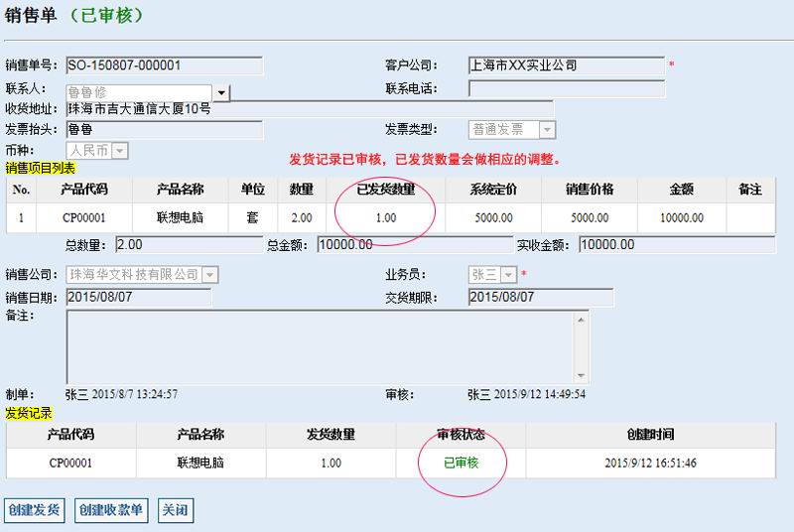Click the 收货地址 field
794x532 pixels.
[x=310, y=109]
